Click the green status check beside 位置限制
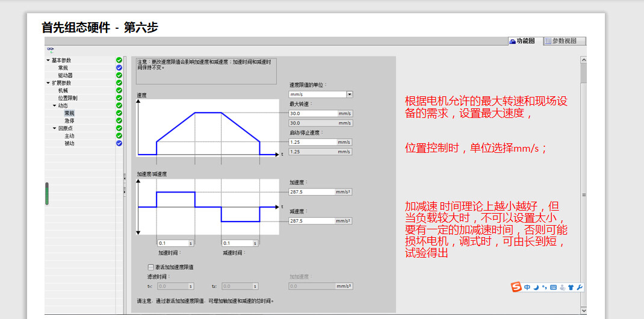 click(119, 98)
